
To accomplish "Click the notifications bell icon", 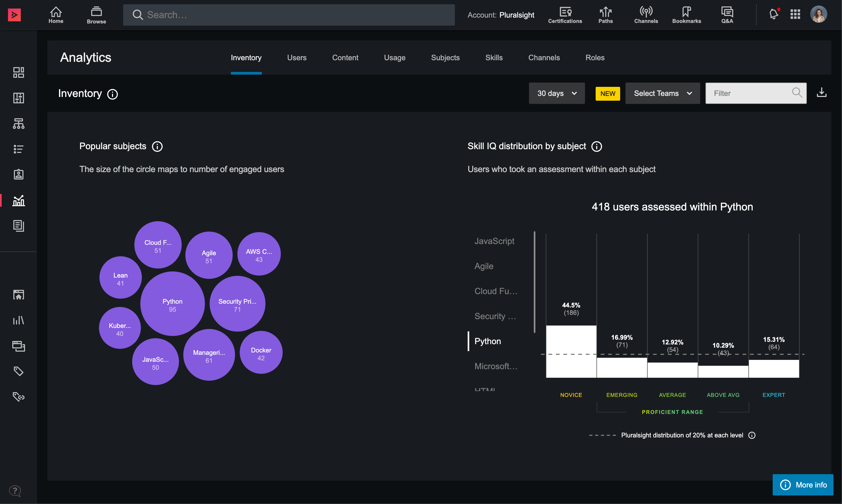I will 773,14.
